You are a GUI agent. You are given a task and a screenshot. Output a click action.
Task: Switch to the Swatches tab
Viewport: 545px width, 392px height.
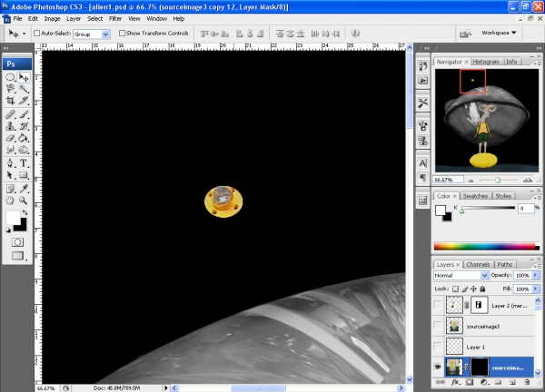(475, 196)
